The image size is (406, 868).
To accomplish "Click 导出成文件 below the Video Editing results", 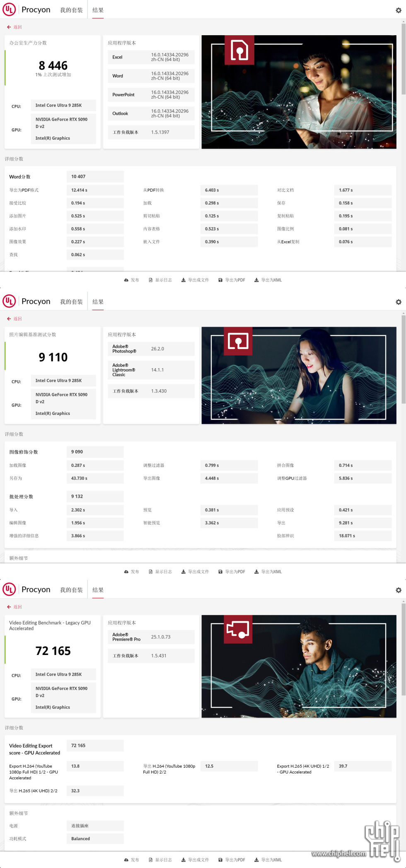I will point(195,860).
